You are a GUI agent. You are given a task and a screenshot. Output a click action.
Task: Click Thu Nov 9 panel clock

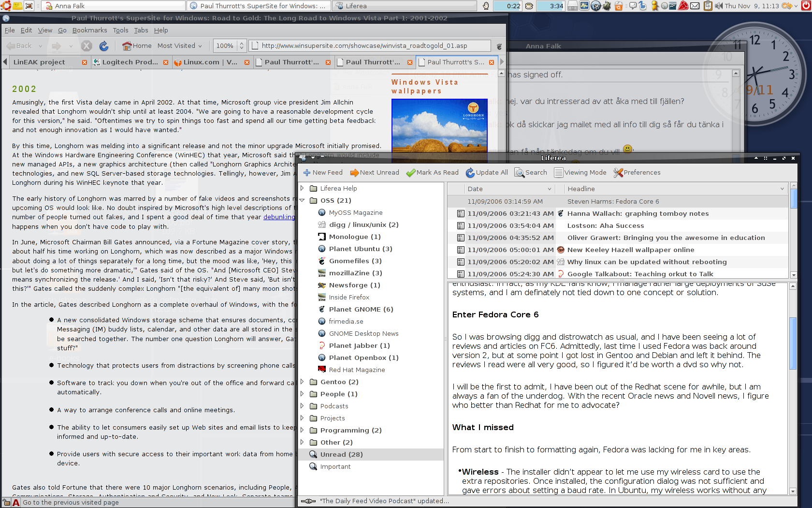(752, 6)
